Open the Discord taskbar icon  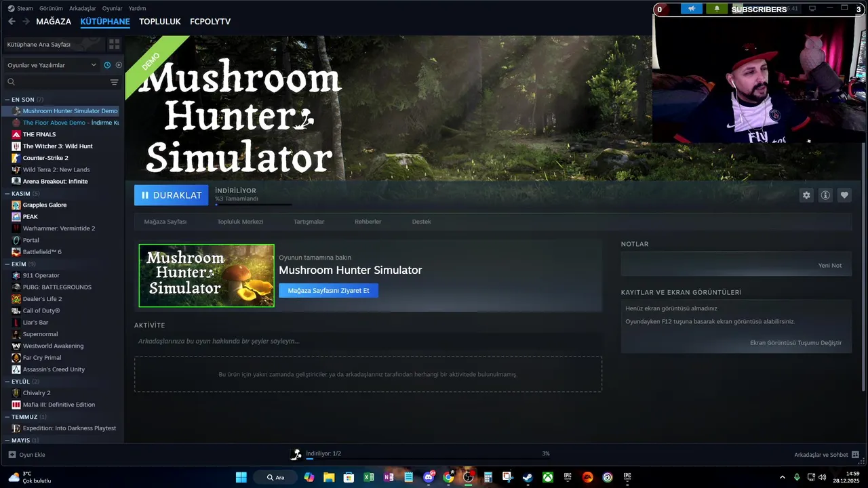(x=429, y=477)
